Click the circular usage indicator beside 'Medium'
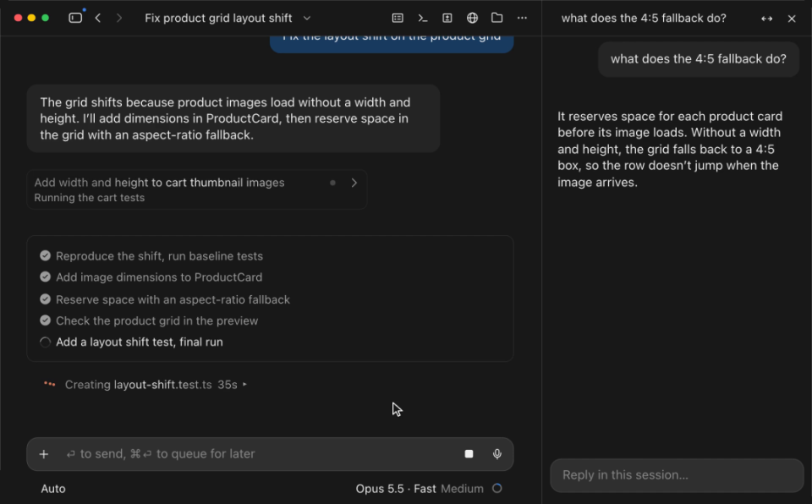Viewport: 812px width, 504px height. 497,489
